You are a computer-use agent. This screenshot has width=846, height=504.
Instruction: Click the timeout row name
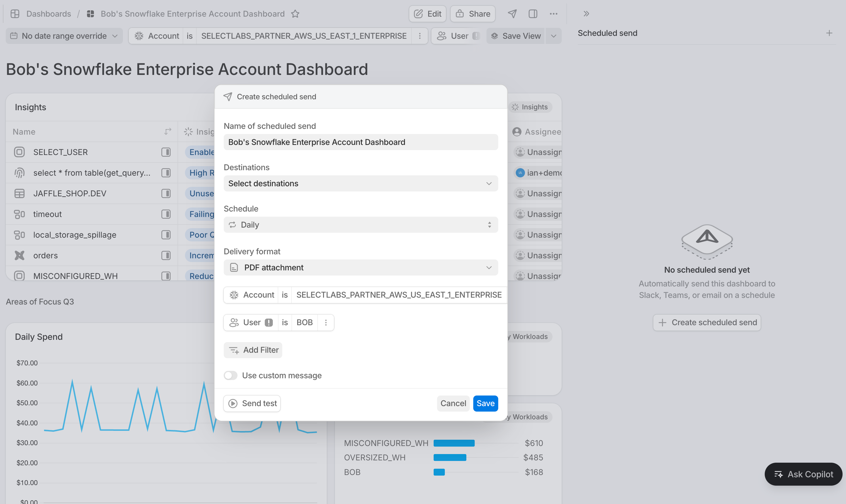[x=47, y=214]
